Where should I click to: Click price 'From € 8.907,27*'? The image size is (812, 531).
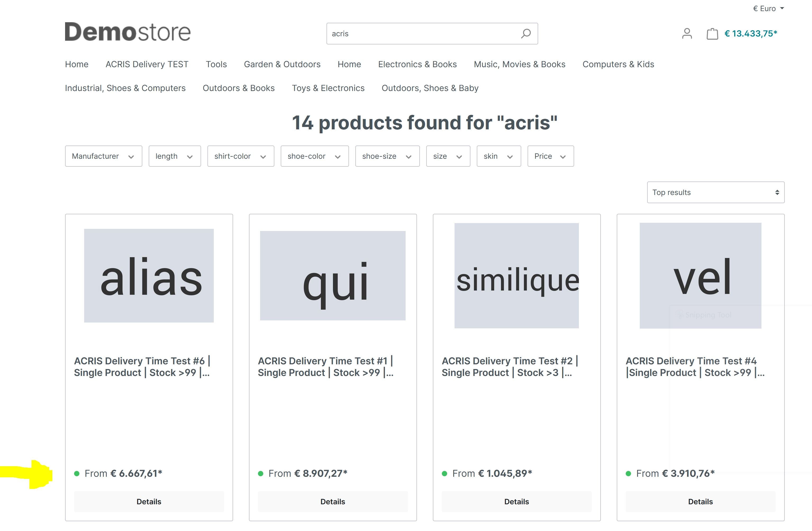(308, 474)
